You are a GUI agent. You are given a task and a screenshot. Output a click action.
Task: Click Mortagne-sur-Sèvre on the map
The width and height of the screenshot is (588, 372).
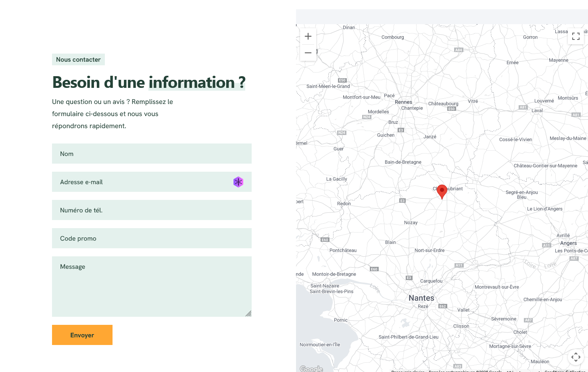point(510,346)
